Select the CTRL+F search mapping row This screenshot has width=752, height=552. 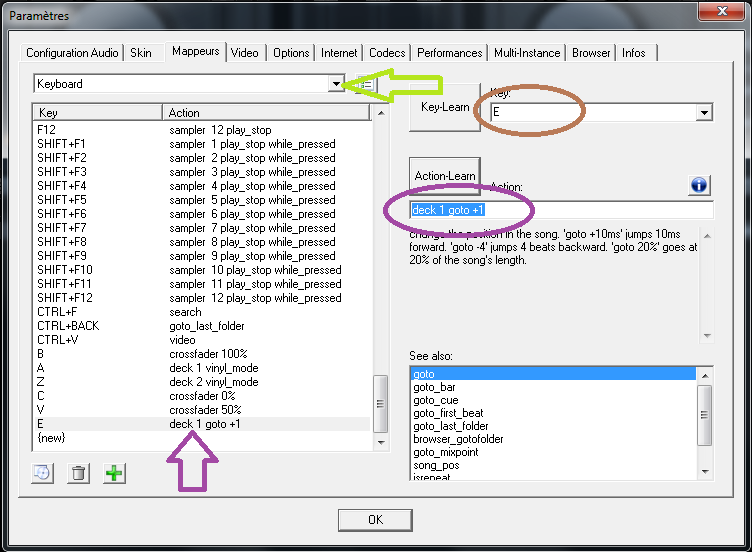click(x=202, y=312)
